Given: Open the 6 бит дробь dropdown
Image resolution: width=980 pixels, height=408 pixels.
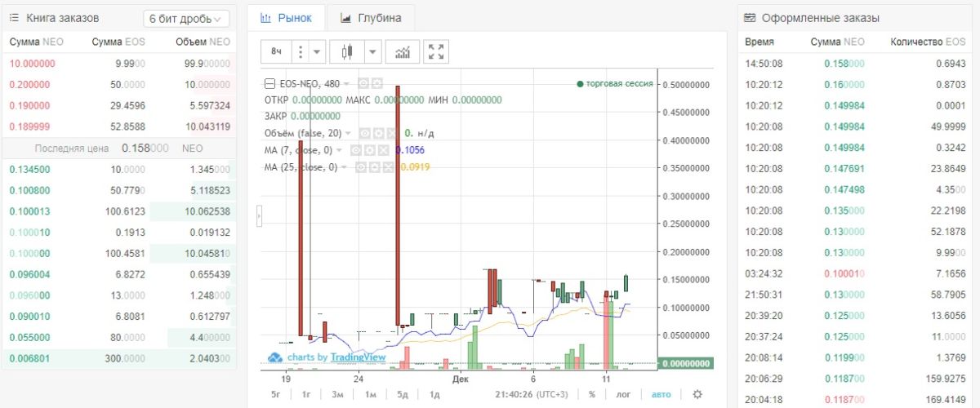Looking at the screenshot, I should [x=186, y=19].
